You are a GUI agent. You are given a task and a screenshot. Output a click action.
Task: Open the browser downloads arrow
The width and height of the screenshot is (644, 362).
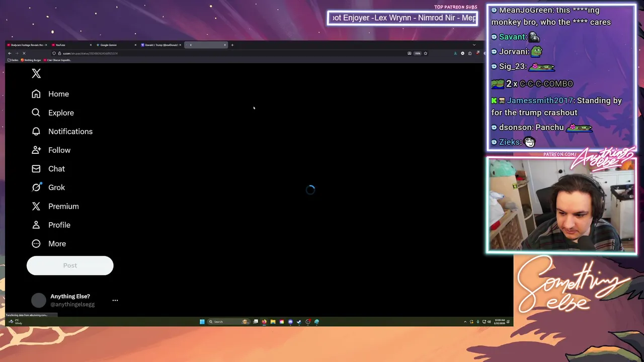point(455,53)
